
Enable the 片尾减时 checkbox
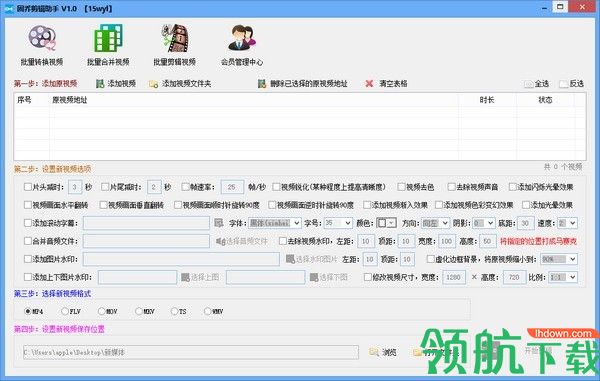105,187
